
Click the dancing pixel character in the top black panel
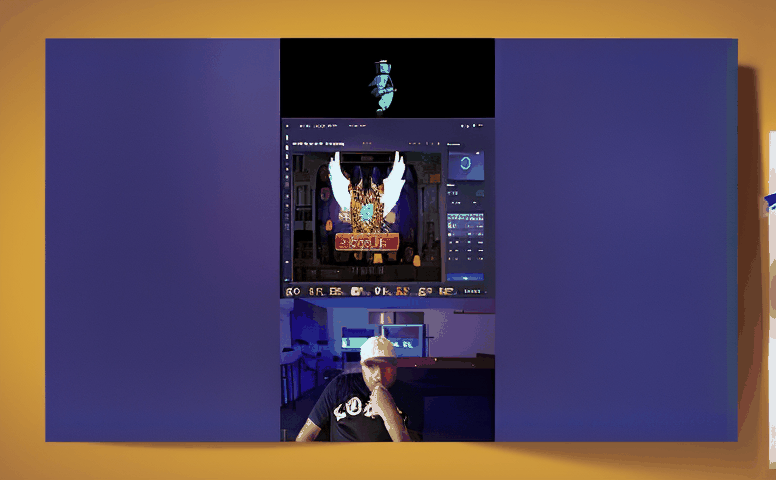382,86
